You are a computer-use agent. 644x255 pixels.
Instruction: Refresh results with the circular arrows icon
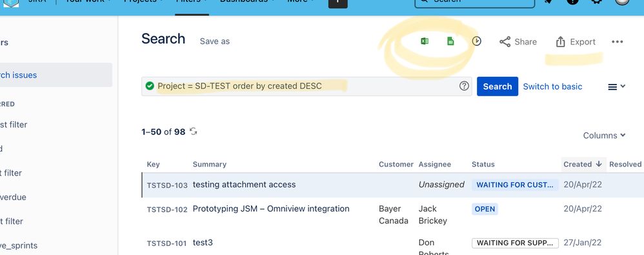tap(194, 132)
